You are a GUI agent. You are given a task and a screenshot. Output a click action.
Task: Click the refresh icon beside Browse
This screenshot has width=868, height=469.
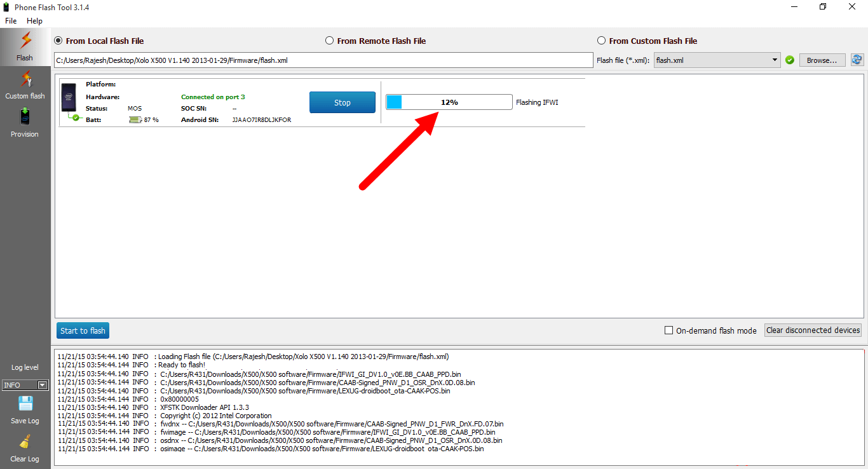(857, 60)
